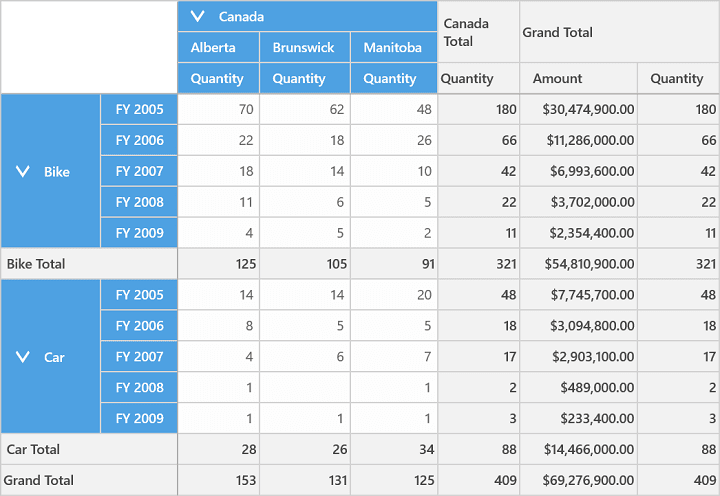Select the Bike FY 2008 row header

click(x=139, y=202)
